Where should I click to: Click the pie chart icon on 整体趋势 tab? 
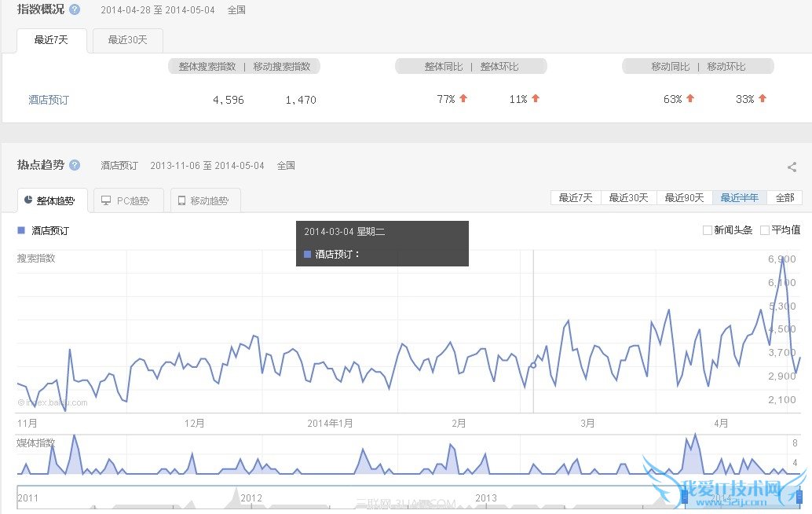click(x=28, y=199)
